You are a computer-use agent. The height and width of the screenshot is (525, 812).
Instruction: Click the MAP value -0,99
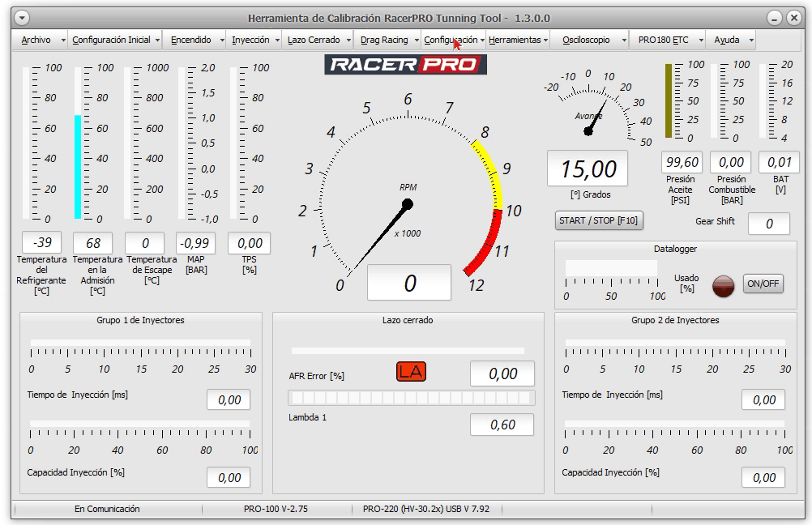(x=195, y=243)
